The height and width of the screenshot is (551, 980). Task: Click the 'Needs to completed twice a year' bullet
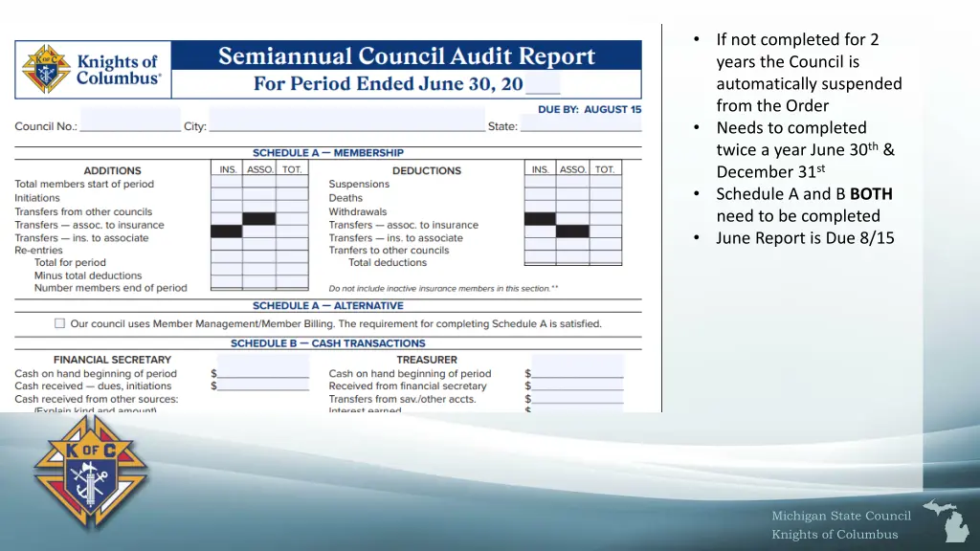point(806,149)
